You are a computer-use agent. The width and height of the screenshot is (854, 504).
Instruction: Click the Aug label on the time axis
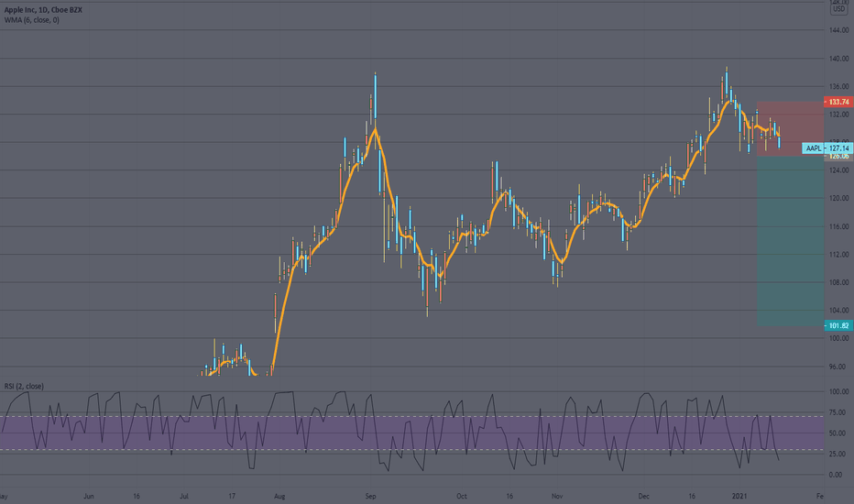pyautogui.click(x=279, y=497)
